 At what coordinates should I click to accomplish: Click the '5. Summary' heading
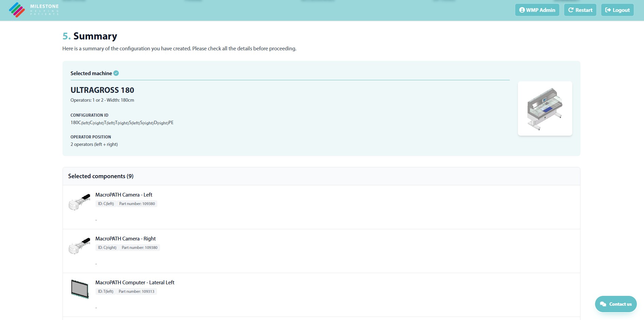[90, 36]
